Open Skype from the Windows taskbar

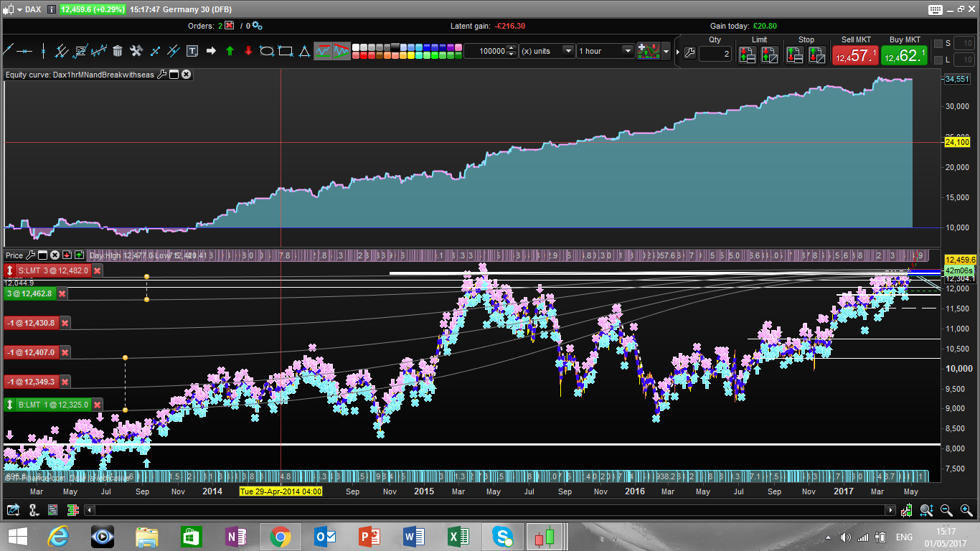click(502, 536)
